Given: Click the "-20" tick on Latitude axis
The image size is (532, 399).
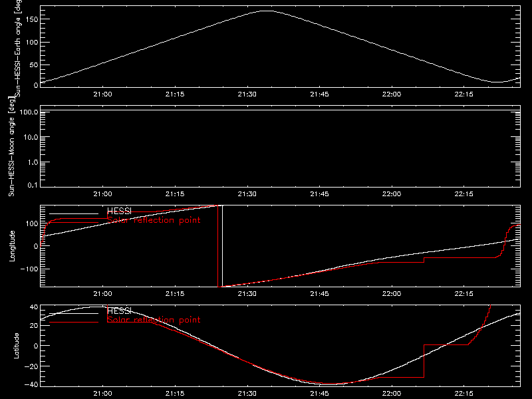Looking at the screenshot, I should pos(31,366).
